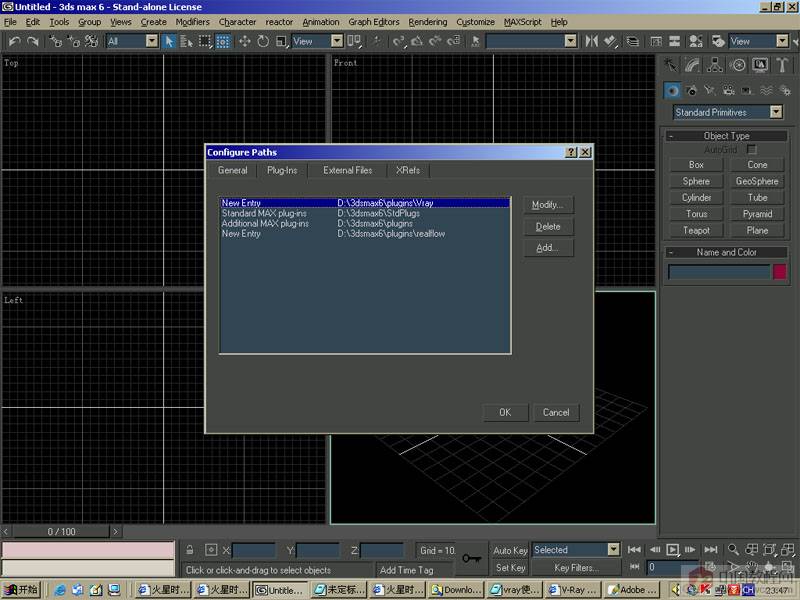The image size is (800, 600).
Task: Switch to the External Files tab
Action: tap(347, 170)
